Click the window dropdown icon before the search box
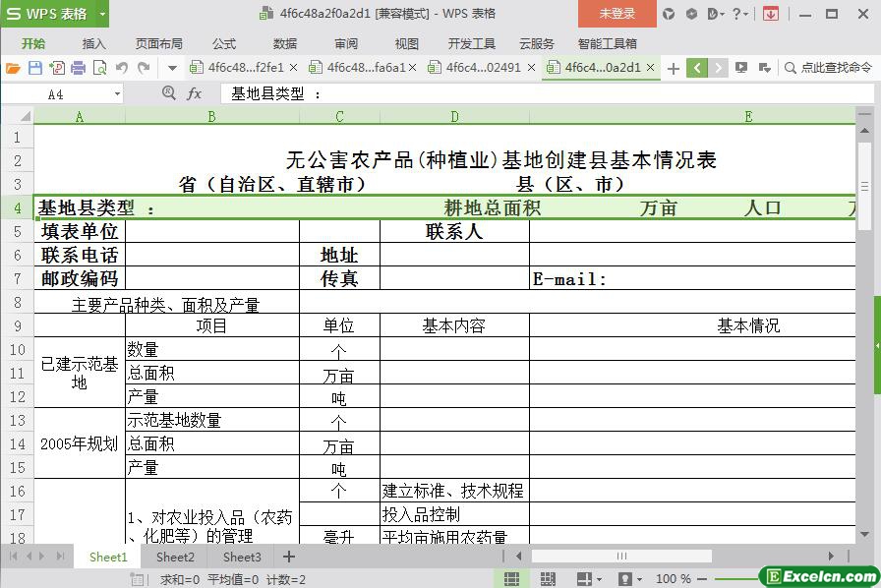881x588 pixels. pos(764,68)
